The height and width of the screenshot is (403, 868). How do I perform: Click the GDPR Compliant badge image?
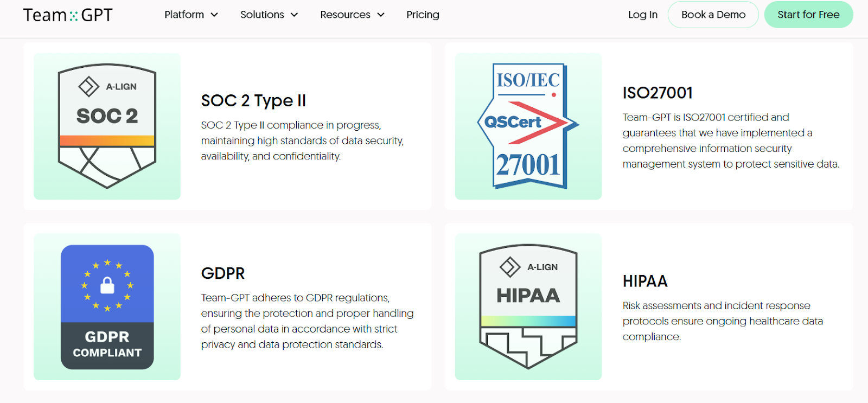tap(107, 307)
